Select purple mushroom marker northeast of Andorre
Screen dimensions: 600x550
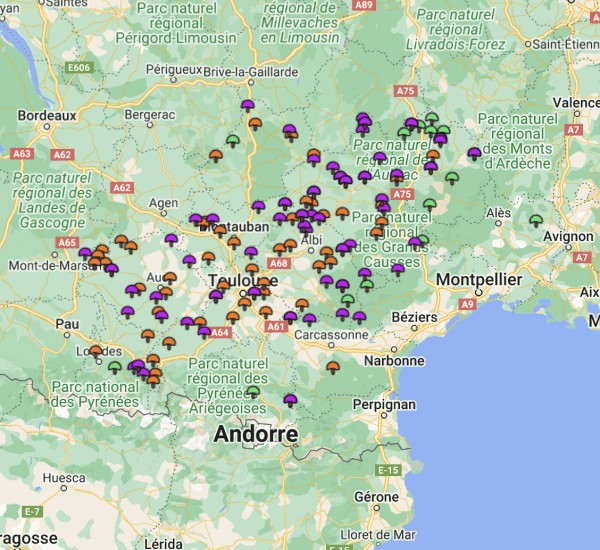click(291, 400)
